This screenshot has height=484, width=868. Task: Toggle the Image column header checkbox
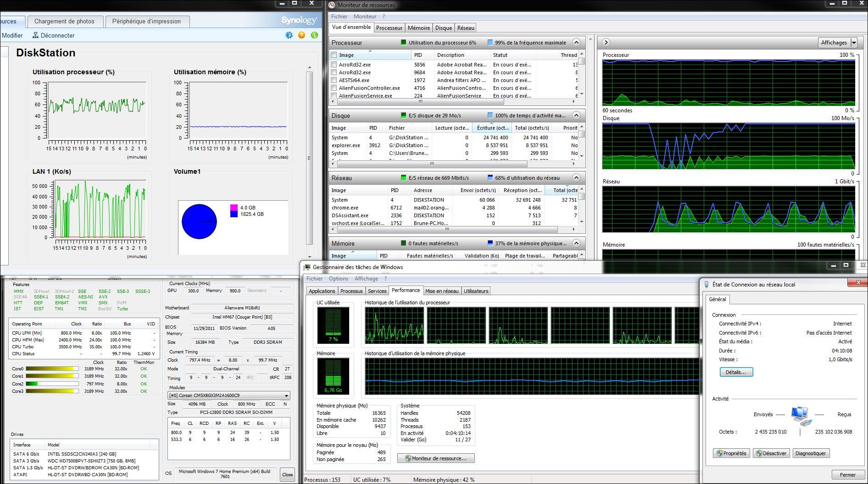point(334,55)
